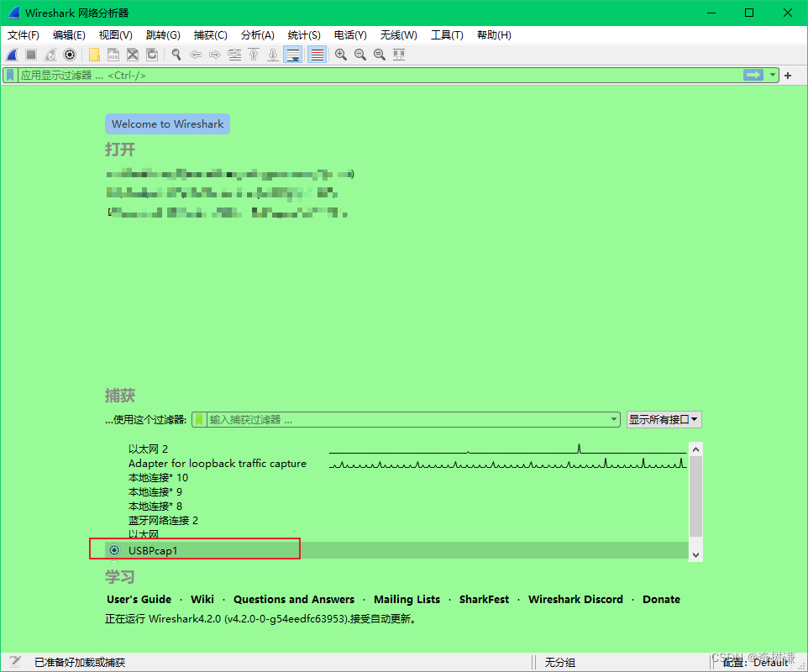Jump to first packet icon
The image size is (808, 672).
(254, 55)
